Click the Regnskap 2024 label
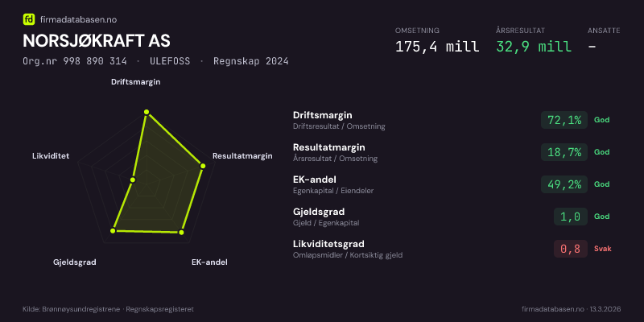This screenshot has height=322, width=644. point(251,61)
